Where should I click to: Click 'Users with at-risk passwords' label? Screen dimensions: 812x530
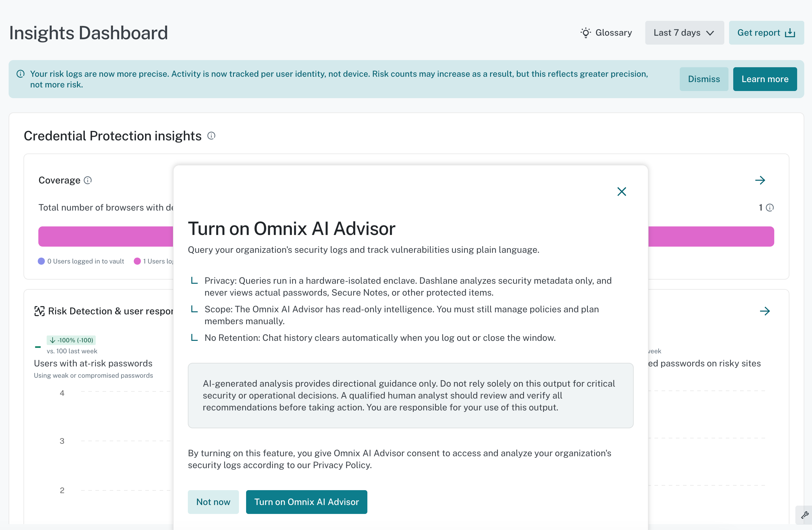pyautogui.click(x=93, y=363)
